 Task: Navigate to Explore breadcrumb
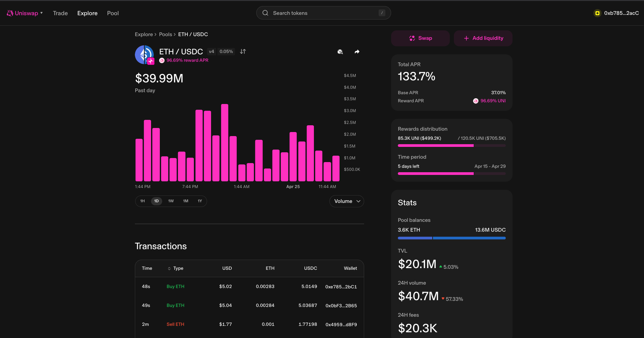(144, 34)
